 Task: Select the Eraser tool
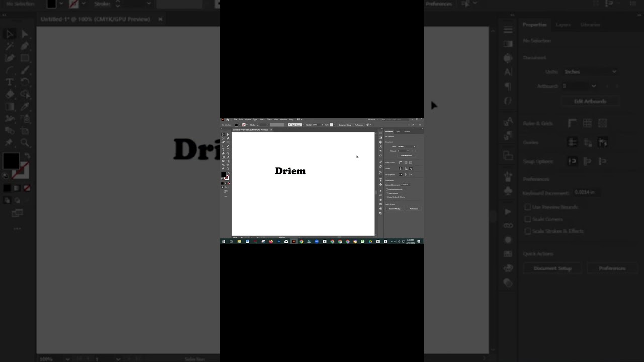pyautogui.click(x=223, y=153)
